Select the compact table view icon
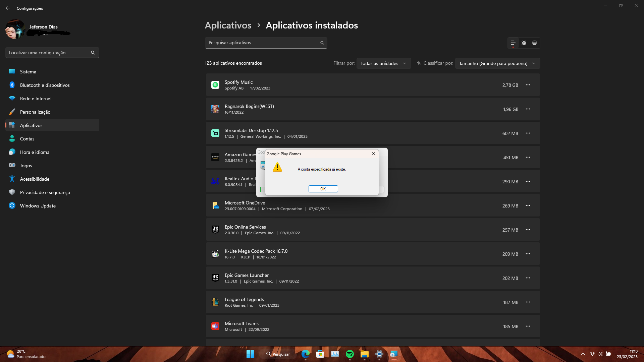644x362 pixels. [x=534, y=43]
